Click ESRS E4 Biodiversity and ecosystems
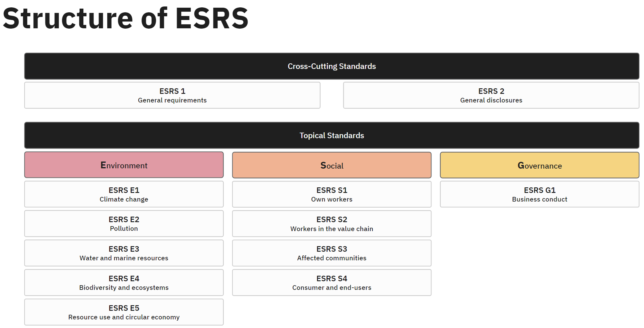Viewport: 644px width, 328px height. point(124,282)
